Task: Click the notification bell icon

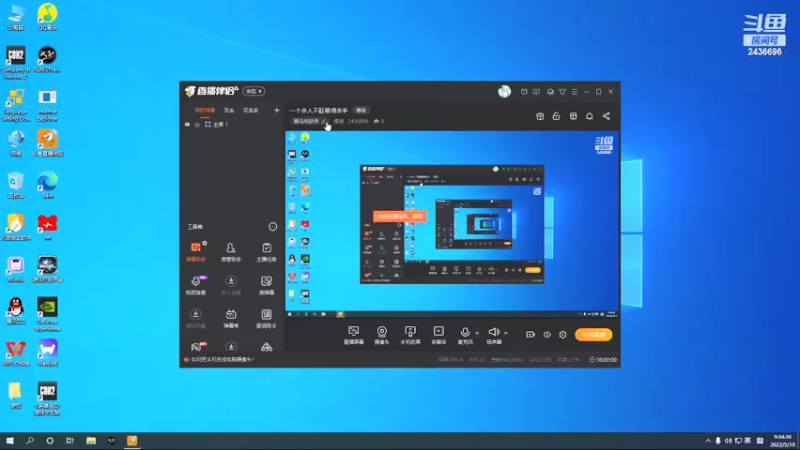Action: click(589, 116)
